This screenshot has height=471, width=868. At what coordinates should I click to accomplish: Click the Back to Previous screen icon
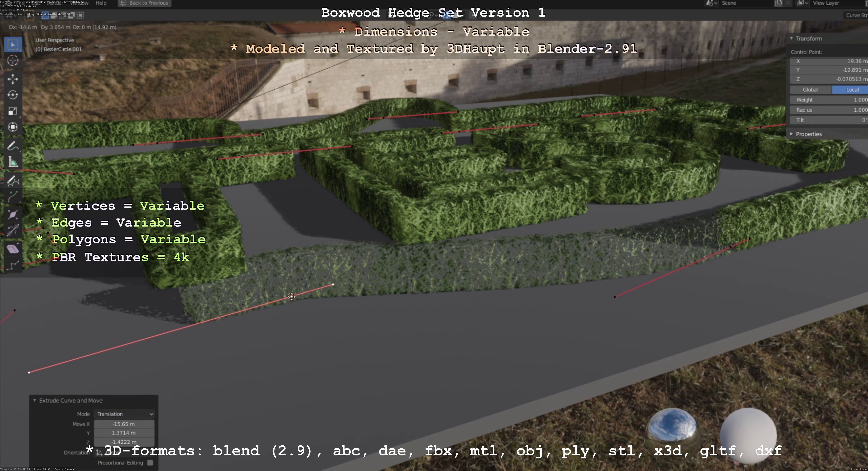pos(123,3)
